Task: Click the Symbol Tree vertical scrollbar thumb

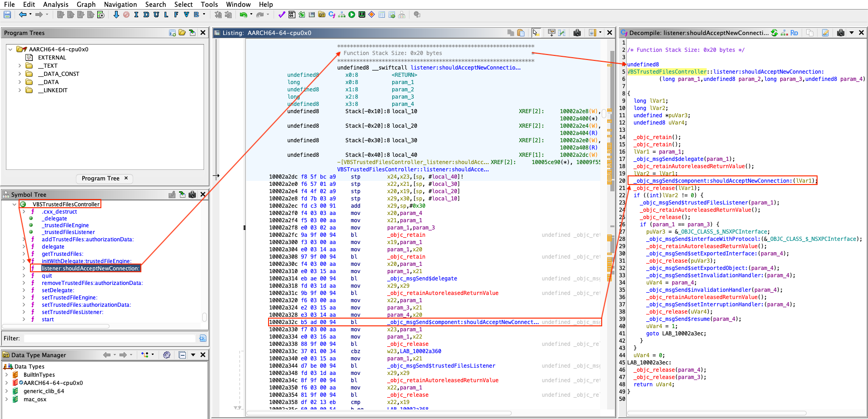Action: pyautogui.click(x=205, y=317)
